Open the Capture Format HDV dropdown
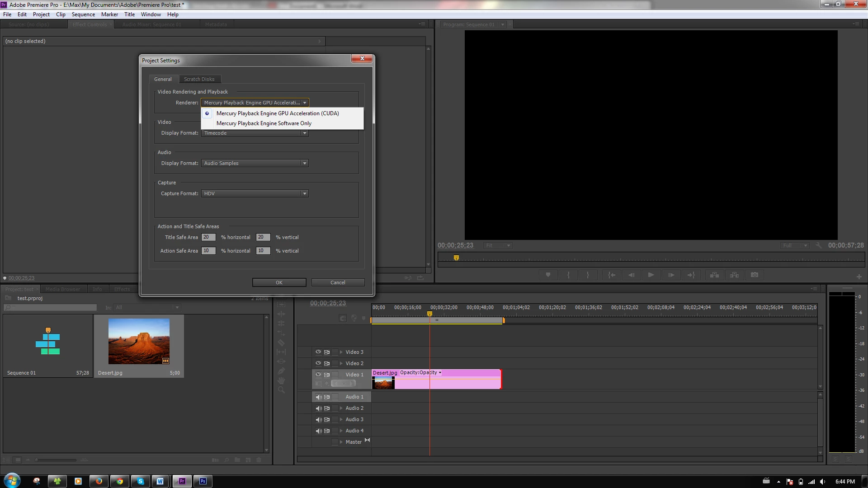Image resolution: width=868 pixels, height=488 pixels. 255,193
